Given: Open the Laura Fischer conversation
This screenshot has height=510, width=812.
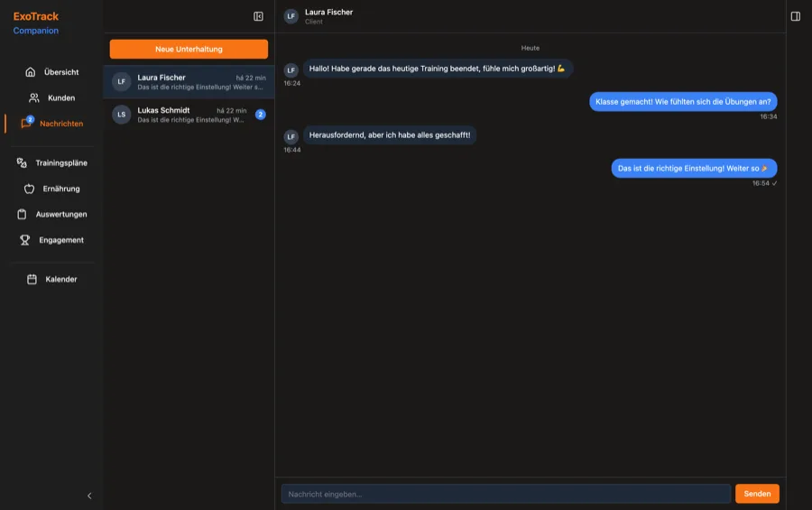Looking at the screenshot, I should click(189, 82).
